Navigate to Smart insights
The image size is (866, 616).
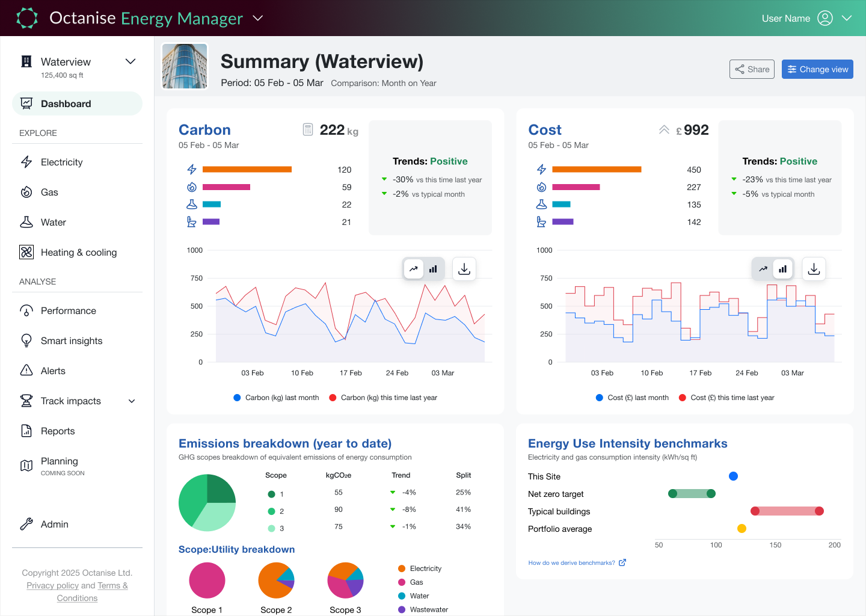pyautogui.click(x=77, y=340)
